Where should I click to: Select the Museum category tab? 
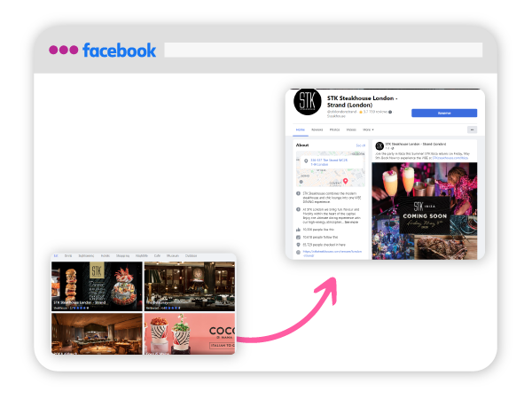(x=173, y=256)
